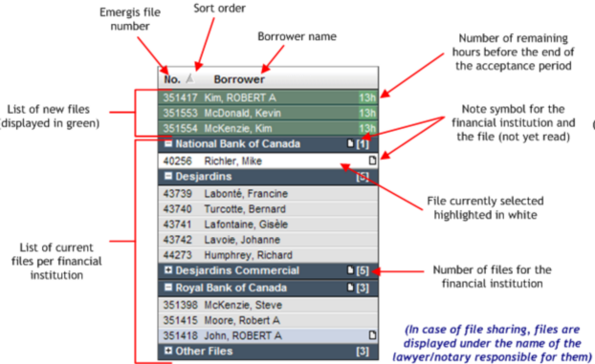
Task: Expand the Desjardins Commercial group
Action: point(168,270)
